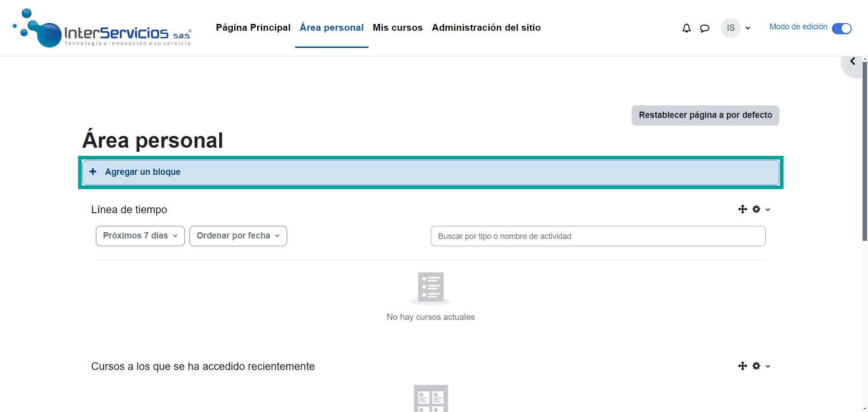
Task: Click the Agregar un bloque link
Action: pos(143,172)
